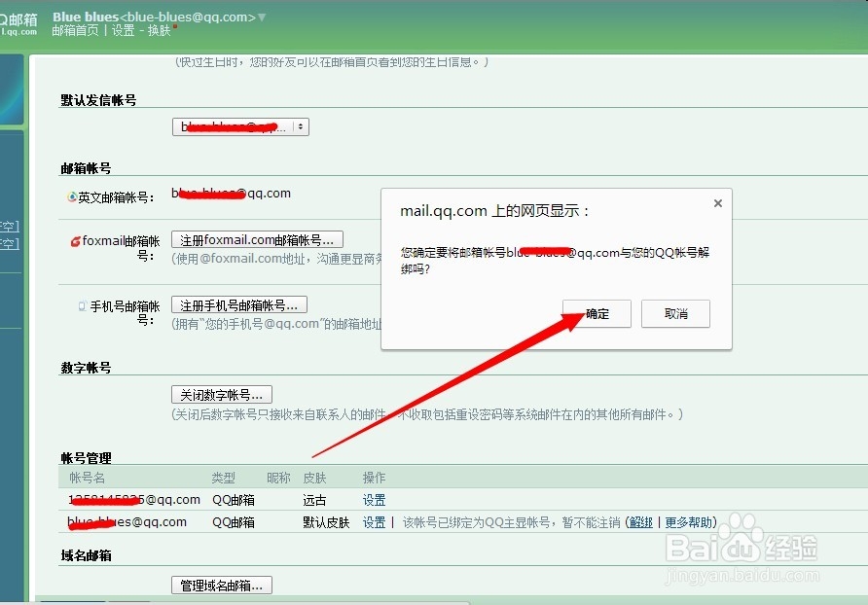Click the 帐号管理 section heading

tap(86, 458)
